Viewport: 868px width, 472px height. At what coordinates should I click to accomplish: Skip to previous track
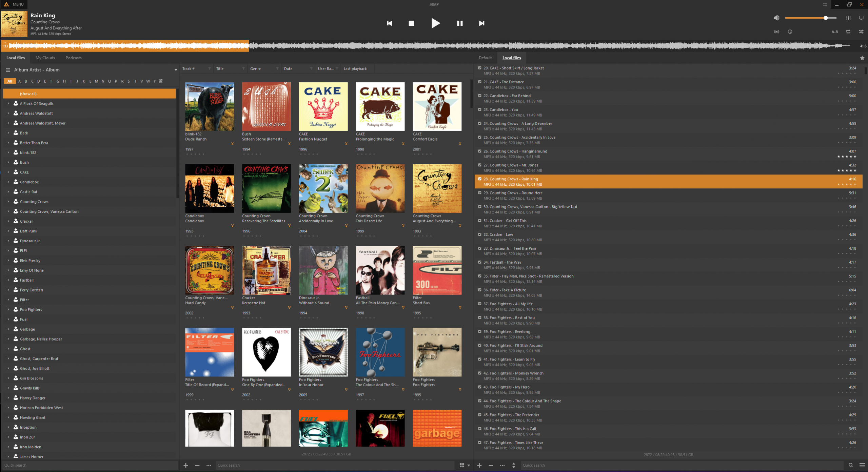pos(390,23)
